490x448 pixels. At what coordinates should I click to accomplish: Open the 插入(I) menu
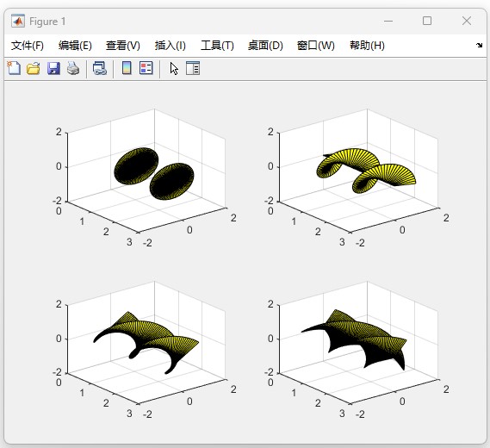tap(171, 46)
